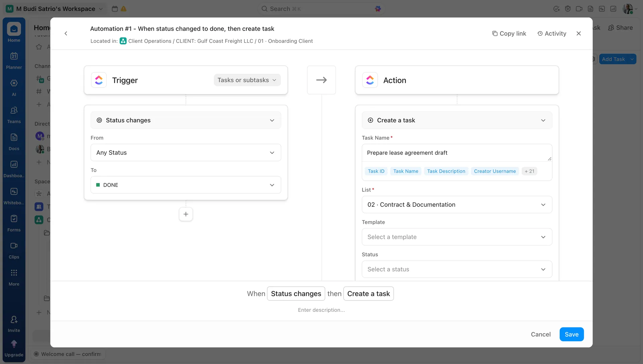Insert the Task ID dynamic field
This screenshot has width=643, height=364.
coord(376,171)
